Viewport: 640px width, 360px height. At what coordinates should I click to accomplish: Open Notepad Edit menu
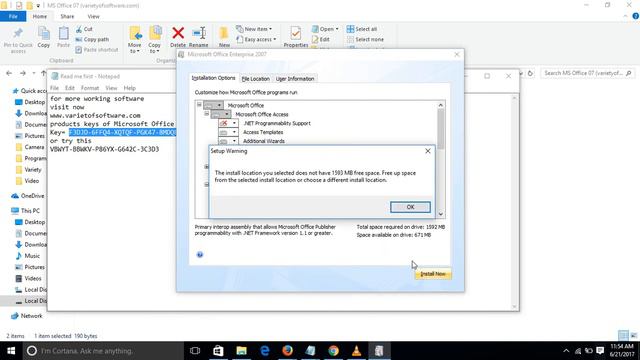(70, 88)
